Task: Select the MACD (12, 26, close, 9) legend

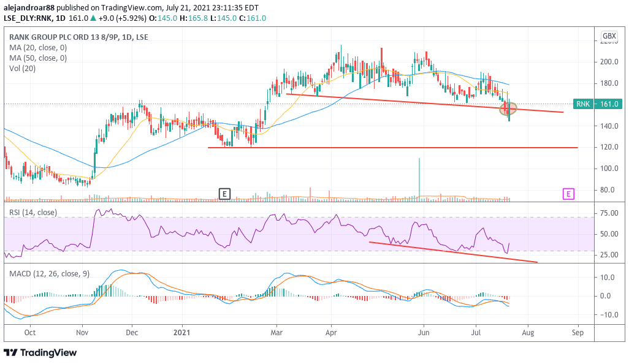Action: click(x=49, y=274)
